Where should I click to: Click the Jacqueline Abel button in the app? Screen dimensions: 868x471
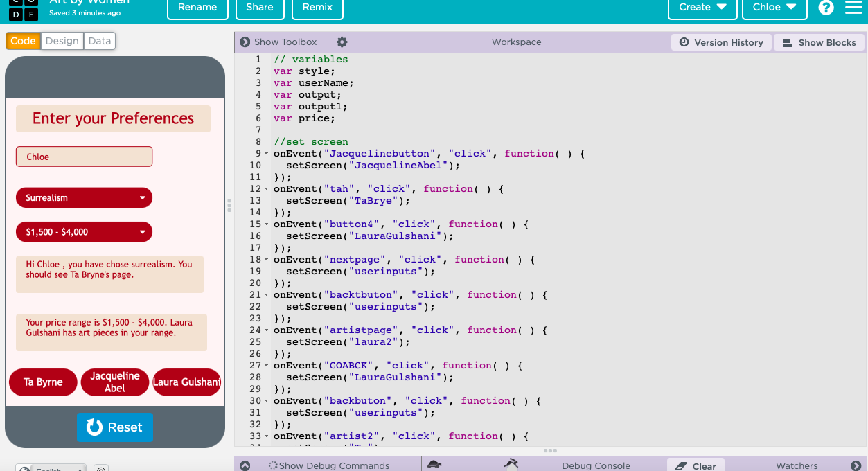pos(115,382)
